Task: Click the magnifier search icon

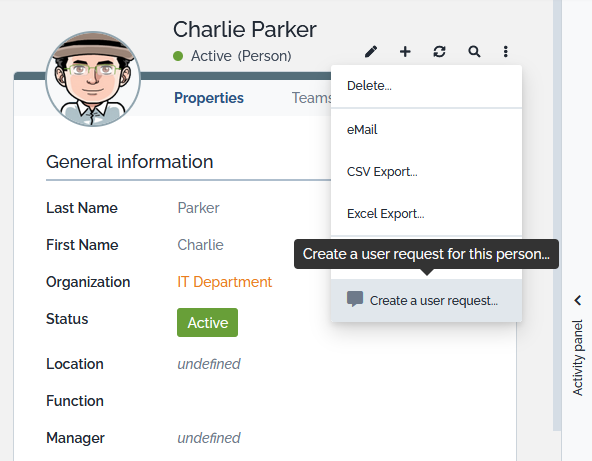Action: [474, 51]
